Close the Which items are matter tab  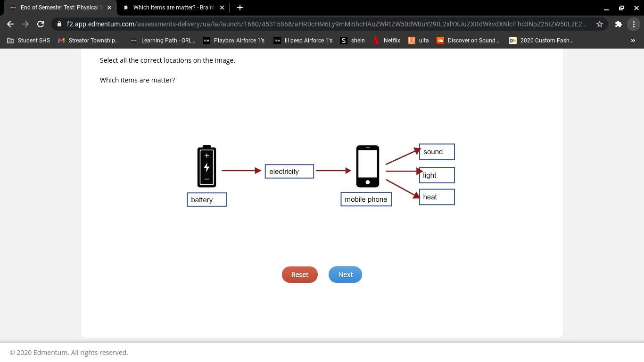(222, 8)
